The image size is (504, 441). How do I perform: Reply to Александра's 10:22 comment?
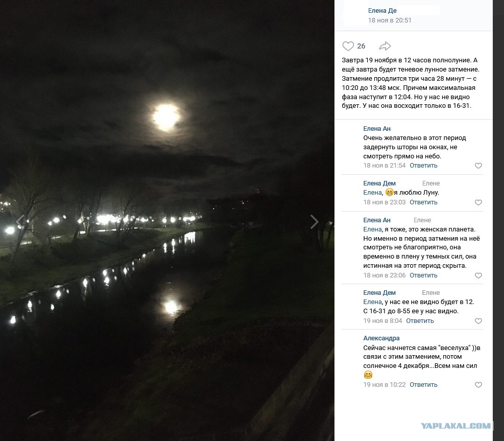(423, 384)
